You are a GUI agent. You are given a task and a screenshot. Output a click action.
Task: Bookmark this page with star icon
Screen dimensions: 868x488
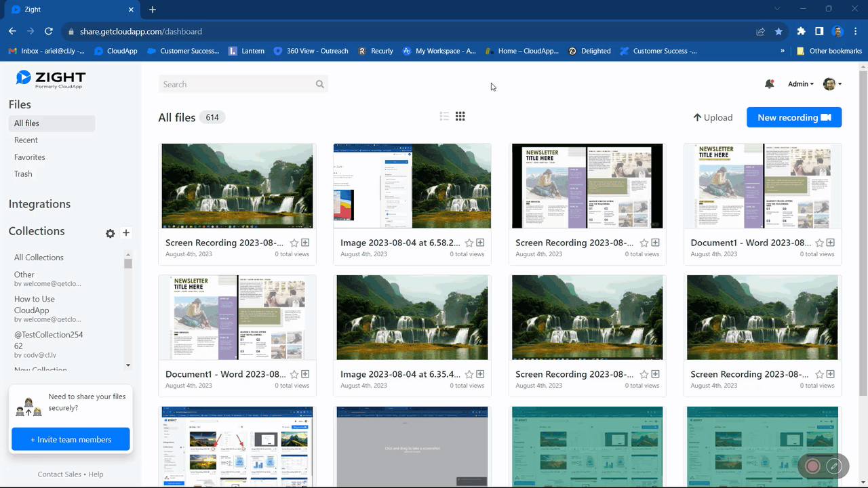click(x=778, y=31)
